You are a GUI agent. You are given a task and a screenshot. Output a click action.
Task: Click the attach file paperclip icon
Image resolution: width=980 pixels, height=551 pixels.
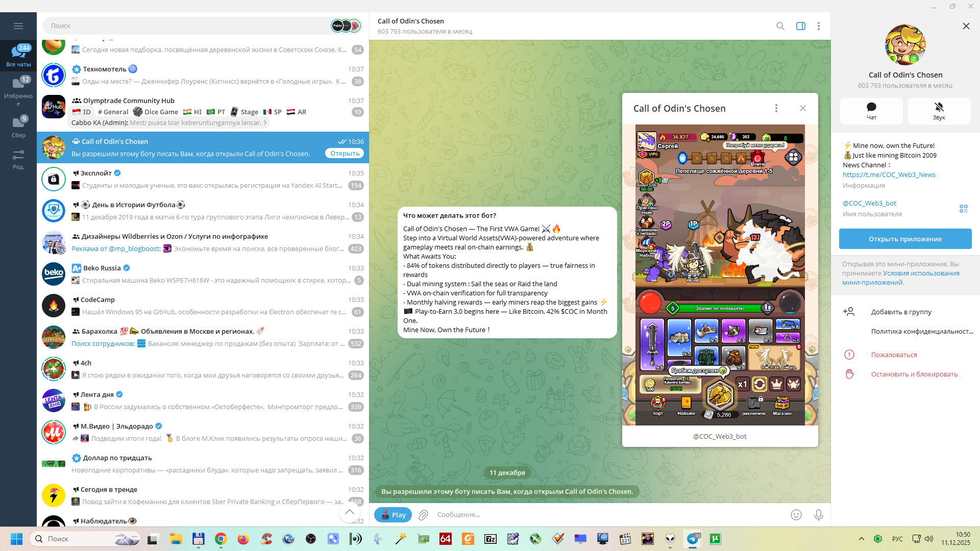[x=423, y=515]
